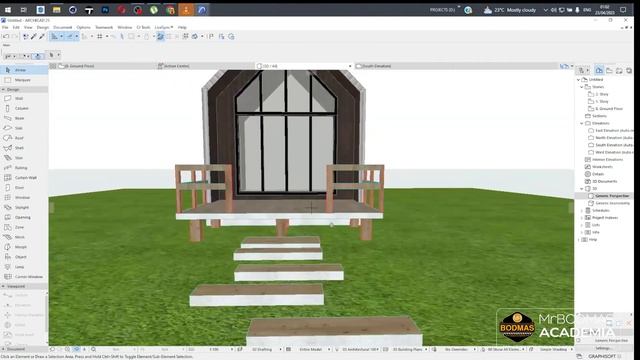Open Navigator View Map icon
The height and width of the screenshot is (360, 640).
(609, 70)
